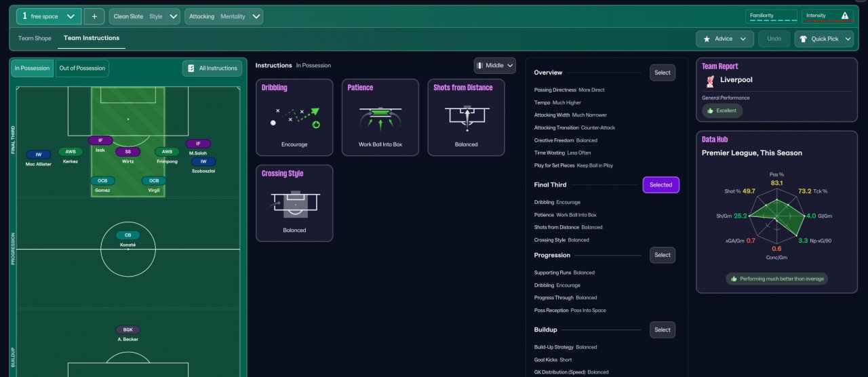Select Szoboszlai's IW role badge
Screen dimensions: 868x377
203,161
